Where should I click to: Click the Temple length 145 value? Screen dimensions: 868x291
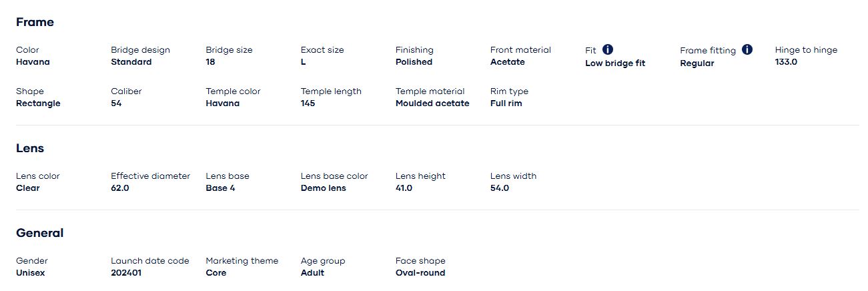[308, 103]
